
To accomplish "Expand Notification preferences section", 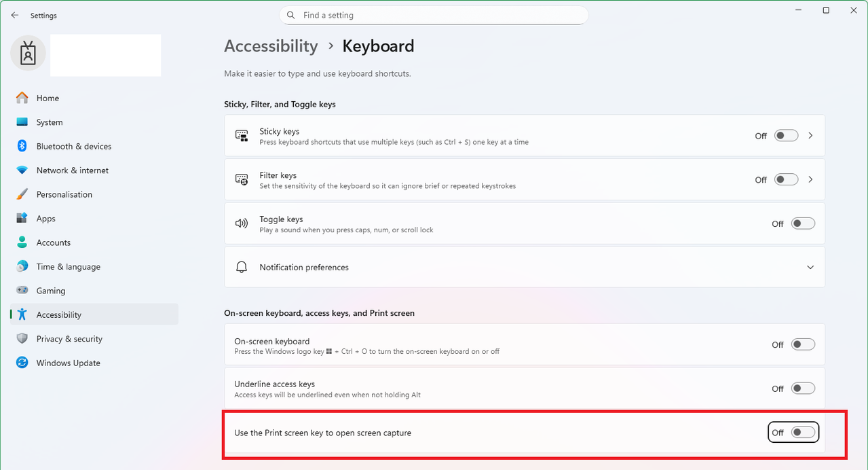I will pyautogui.click(x=810, y=268).
